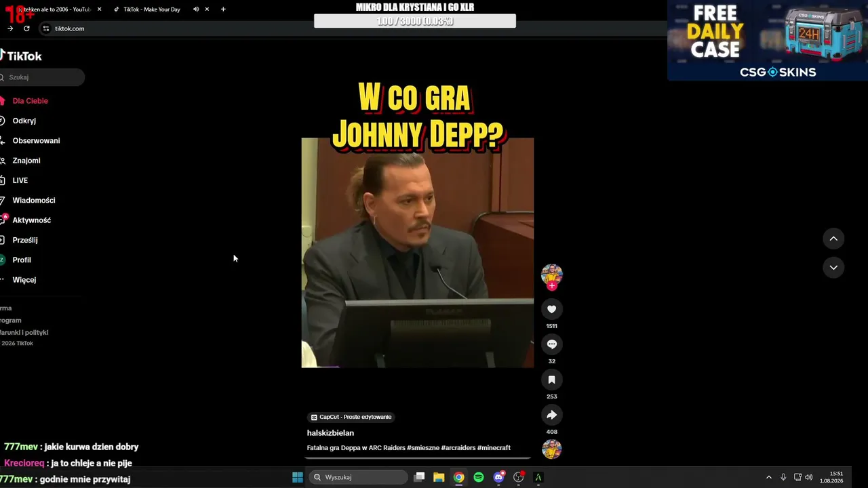Viewport: 868px width, 488px height.
Task: Open Wiadomości in the sidebar
Action: [33, 201]
